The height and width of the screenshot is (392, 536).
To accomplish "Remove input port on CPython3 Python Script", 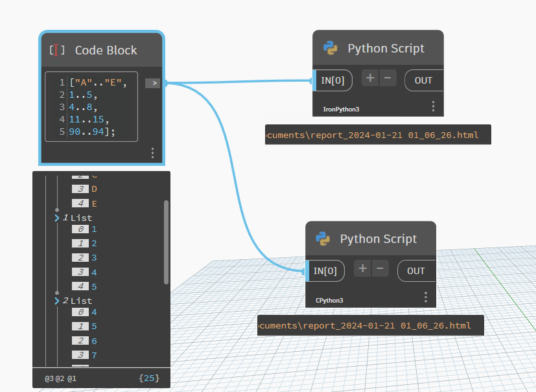I will pos(380,269).
